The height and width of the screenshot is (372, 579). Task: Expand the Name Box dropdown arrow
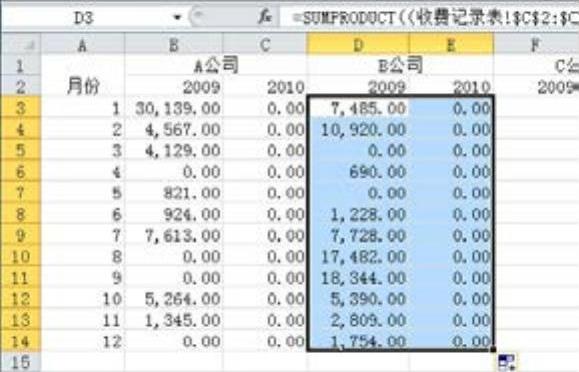pos(178,17)
